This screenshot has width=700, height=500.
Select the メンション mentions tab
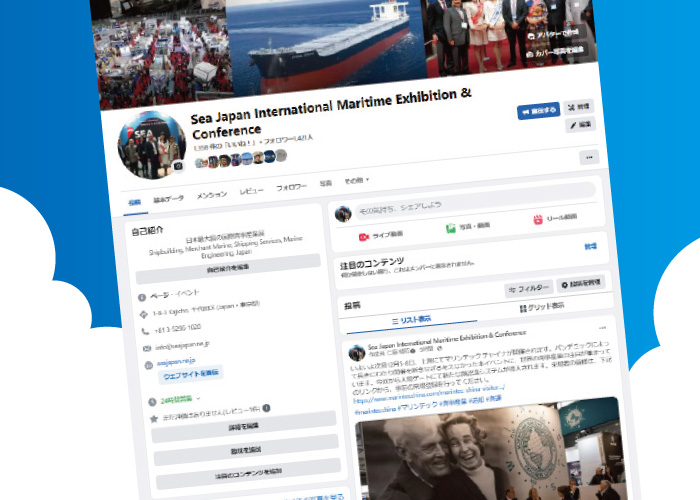tap(212, 195)
